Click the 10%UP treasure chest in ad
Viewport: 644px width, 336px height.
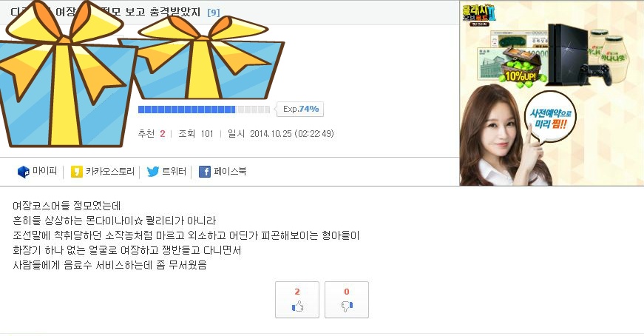point(521,66)
